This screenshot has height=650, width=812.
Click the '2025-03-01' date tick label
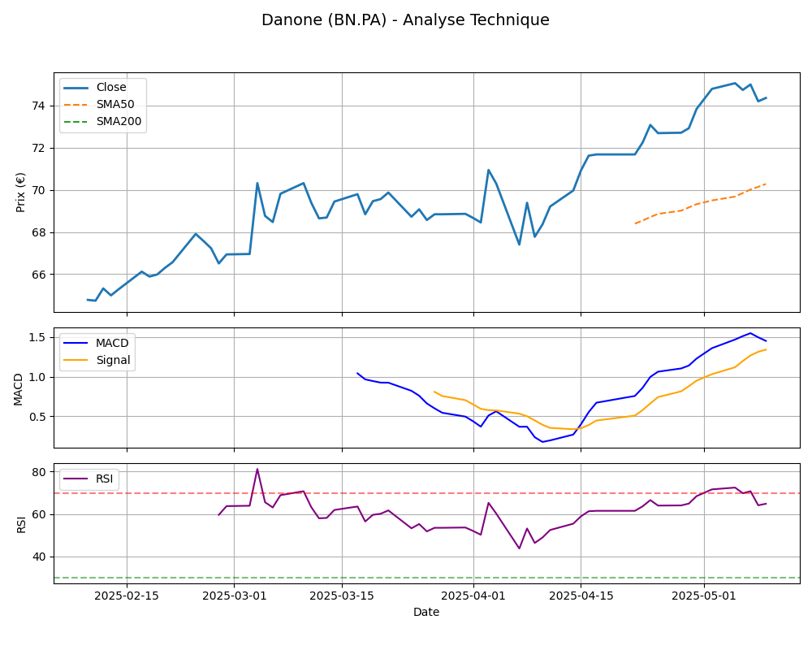(x=234, y=596)
